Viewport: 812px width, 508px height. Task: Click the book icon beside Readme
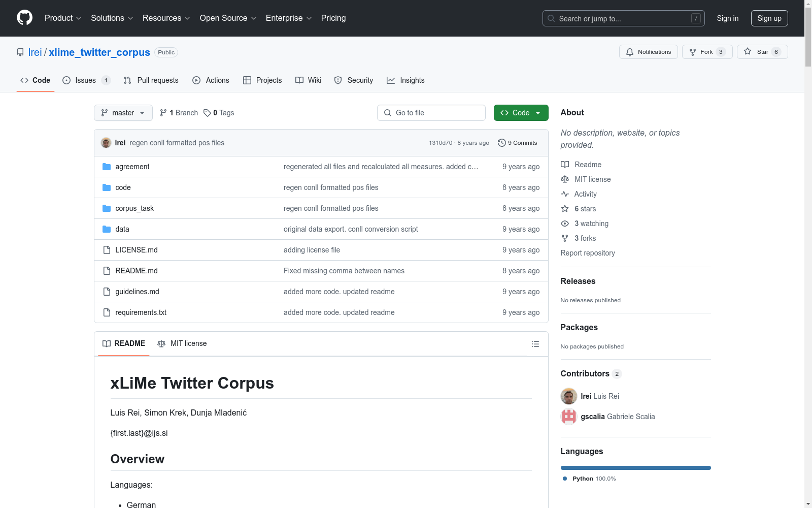click(565, 165)
